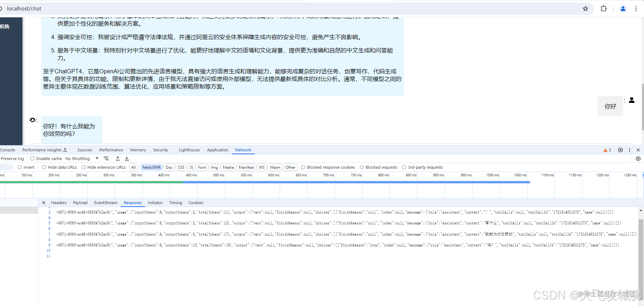
Task: Open Network panel settings gear
Action: [x=638, y=159]
